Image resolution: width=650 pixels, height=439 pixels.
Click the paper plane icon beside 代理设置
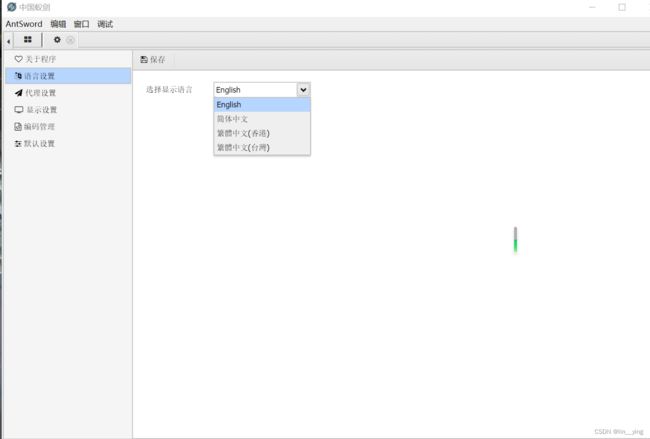pyautogui.click(x=18, y=92)
